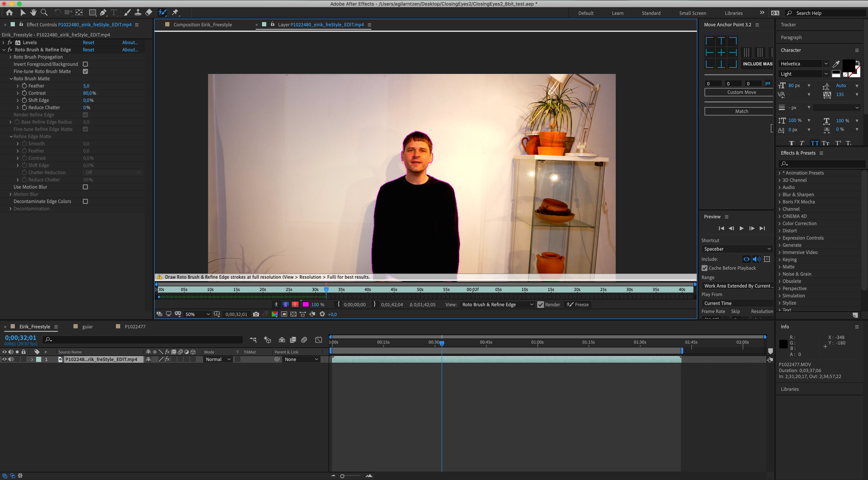Click the Home icon in toolbar
Image resolution: width=868 pixels, height=480 pixels.
click(9, 13)
